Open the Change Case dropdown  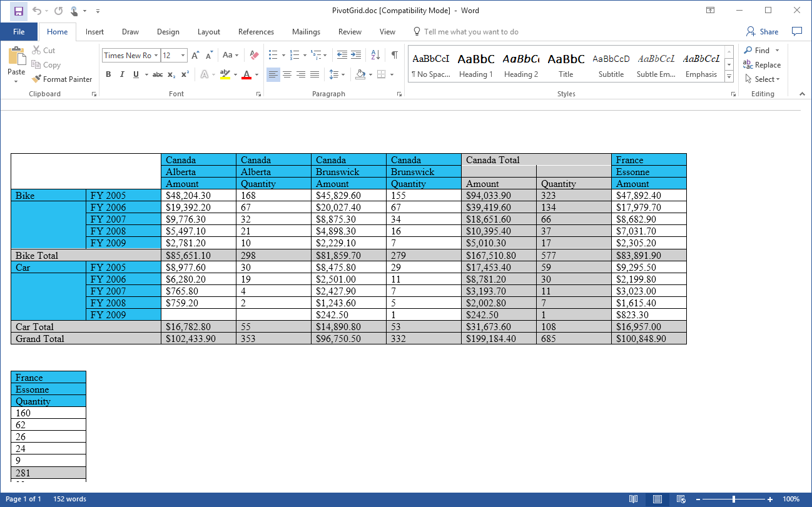pyautogui.click(x=230, y=55)
